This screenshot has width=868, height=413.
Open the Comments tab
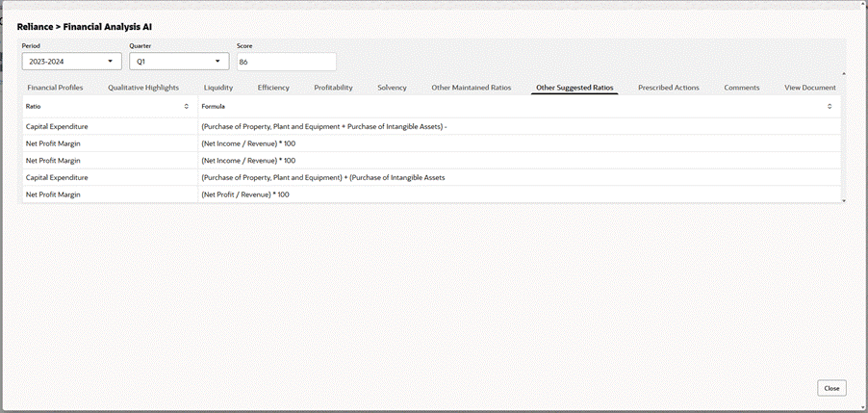click(742, 88)
